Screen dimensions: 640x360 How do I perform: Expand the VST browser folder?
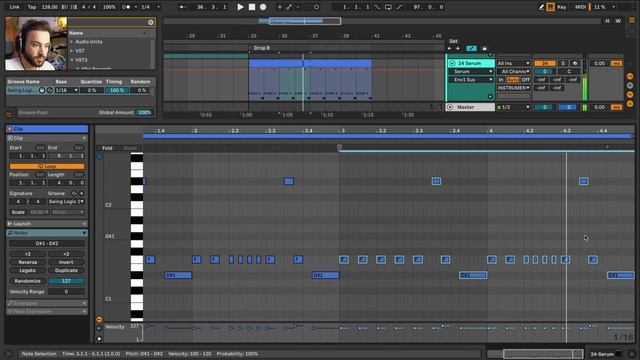72,51
